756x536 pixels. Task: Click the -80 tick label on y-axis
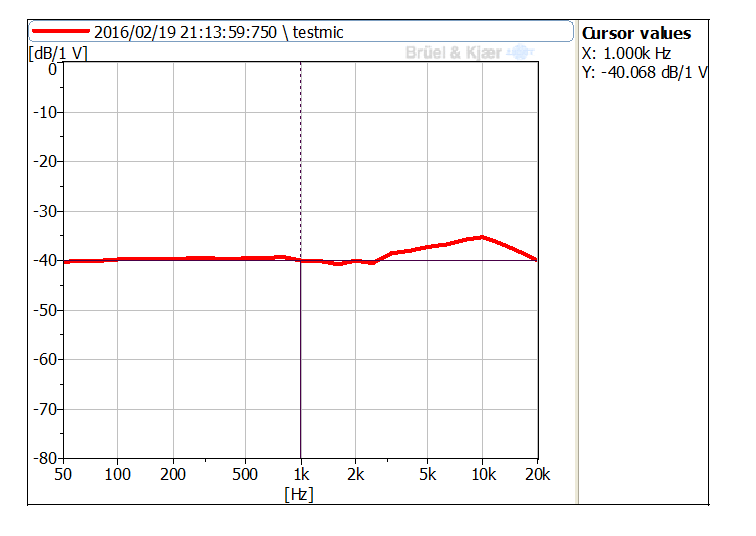(44, 458)
